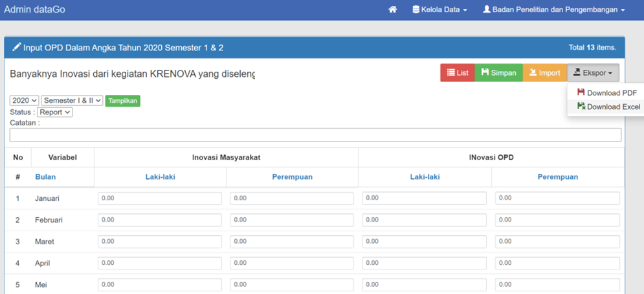Open the year 2020 dropdown
The image size is (644, 294).
click(25, 101)
